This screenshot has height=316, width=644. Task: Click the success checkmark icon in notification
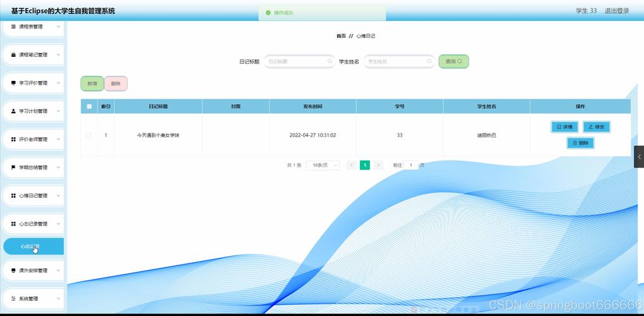[x=268, y=13]
